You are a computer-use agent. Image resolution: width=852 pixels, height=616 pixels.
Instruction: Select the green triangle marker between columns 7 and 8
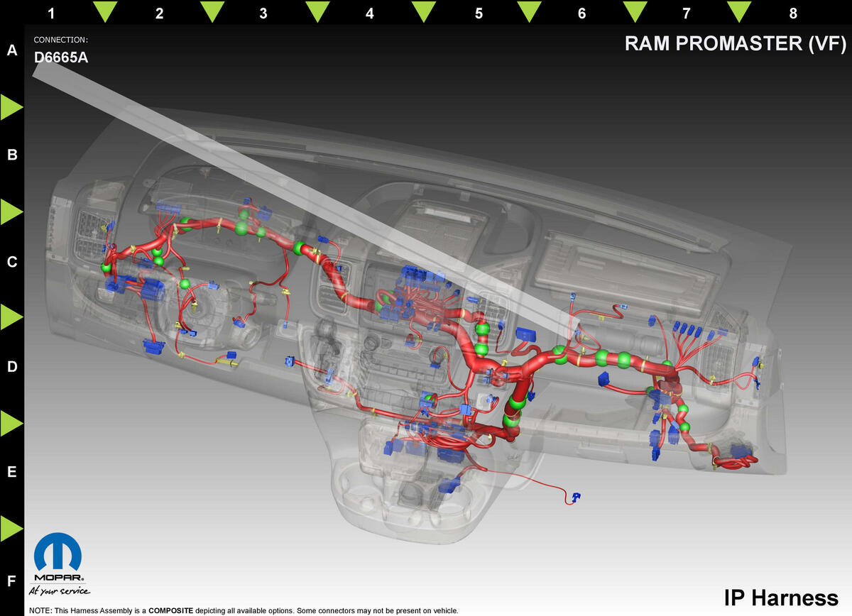click(740, 11)
